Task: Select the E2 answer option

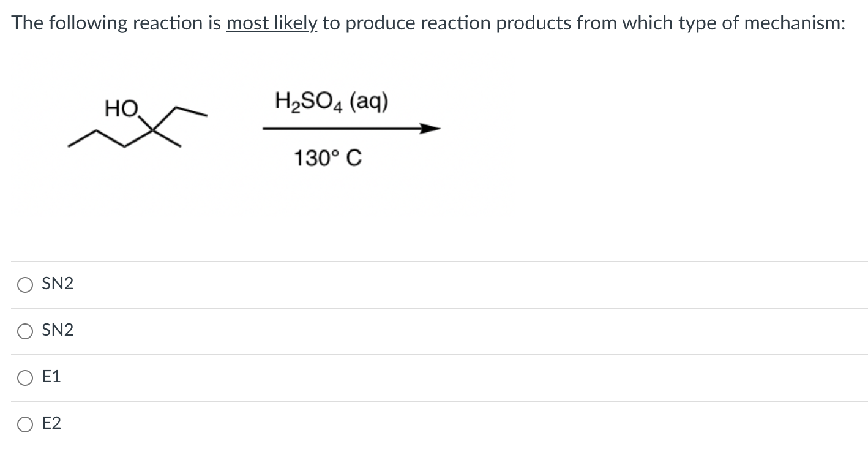Action: point(24,423)
